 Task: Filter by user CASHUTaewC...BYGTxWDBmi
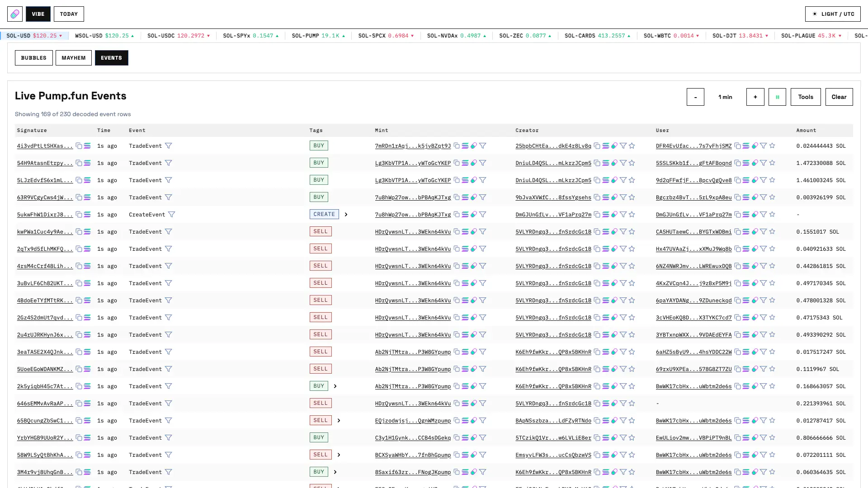(764, 232)
